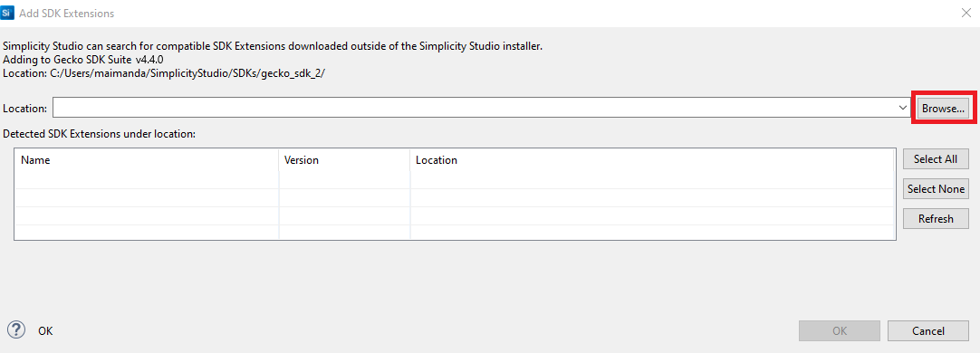Choose Select None to clear selection

[x=936, y=188]
